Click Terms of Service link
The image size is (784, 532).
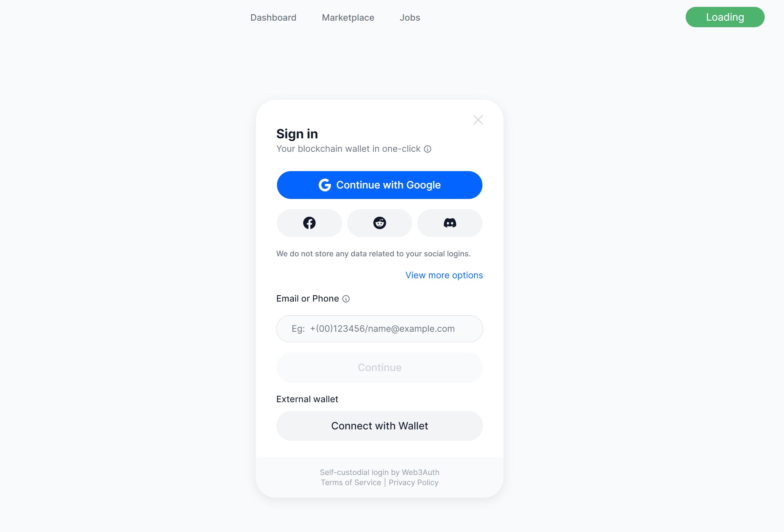350,482
